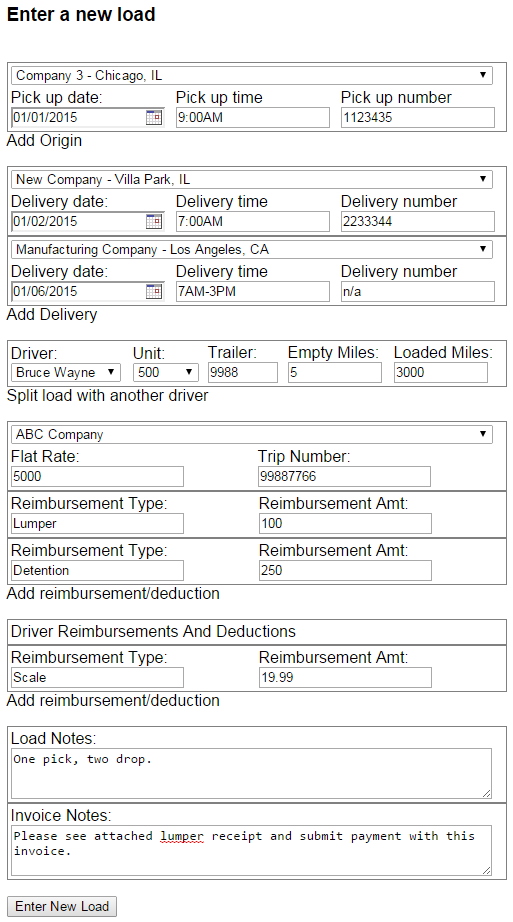Expand the New Company - Villa Park dropdown
Screen dimensions: 513x922
click(x=252, y=179)
